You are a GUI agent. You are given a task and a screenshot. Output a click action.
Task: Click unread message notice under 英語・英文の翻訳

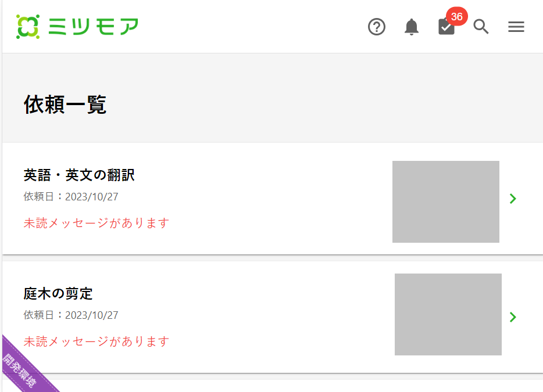pyautogui.click(x=97, y=223)
